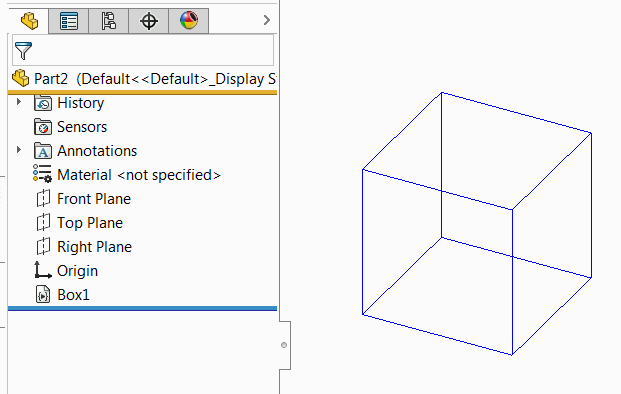Switch to the ConfigurationManager tab

click(x=109, y=21)
